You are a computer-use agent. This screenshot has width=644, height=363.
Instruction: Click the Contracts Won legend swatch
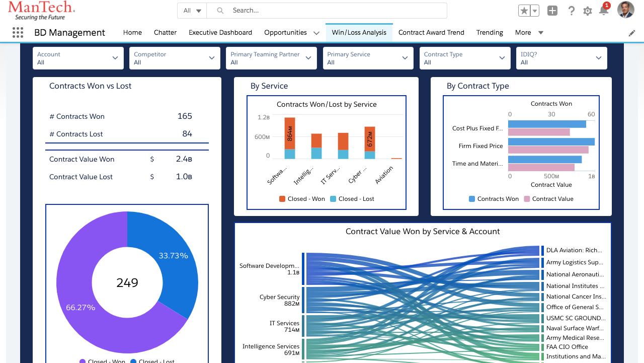pos(472,199)
